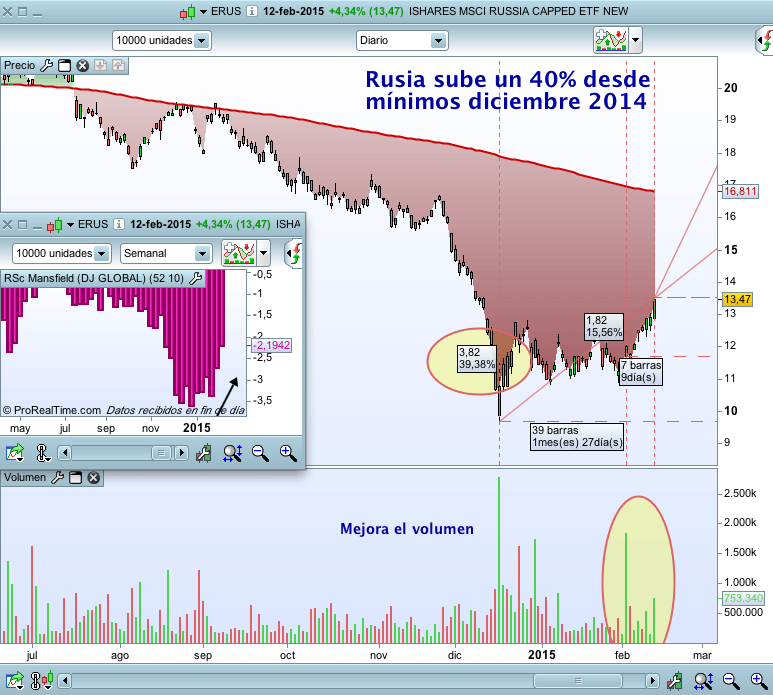The image size is (773, 695).
Task: Open RSc Mansfield indicator wrench settings
Action: coord(195,278)
